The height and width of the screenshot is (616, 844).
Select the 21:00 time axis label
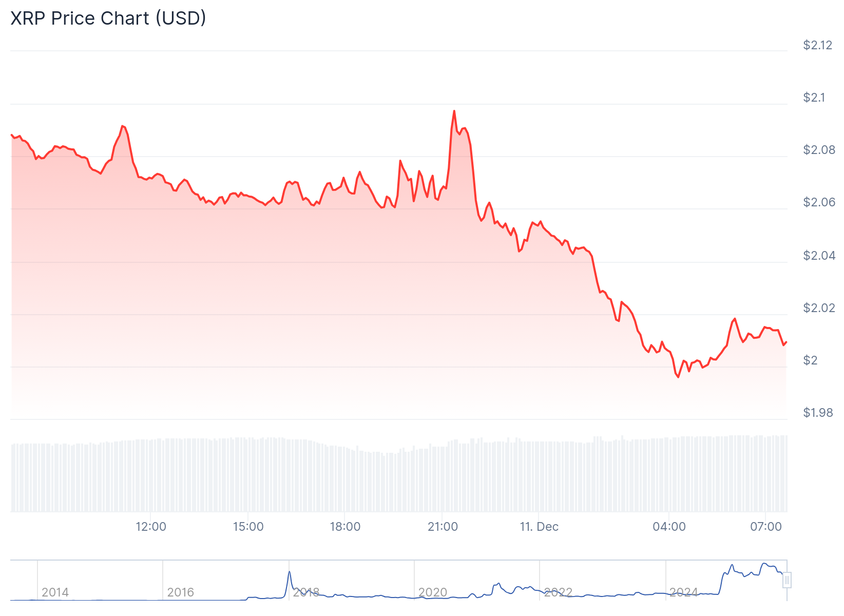tap(443, 527)
